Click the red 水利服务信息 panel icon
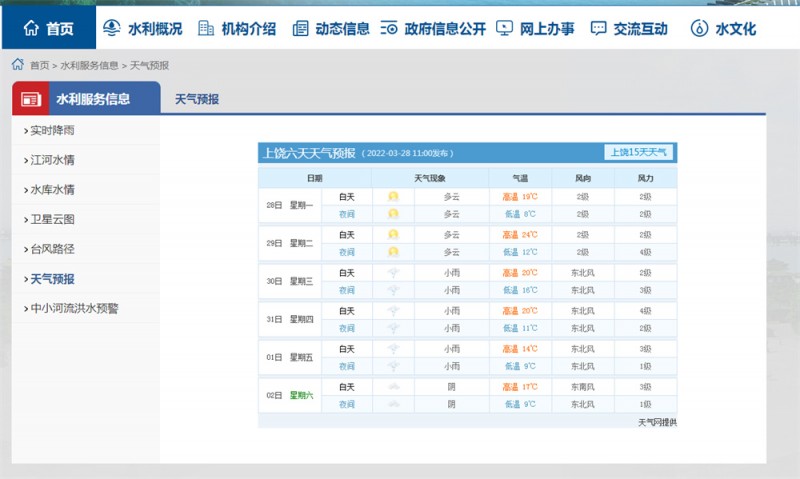 [x=31, y=99]
